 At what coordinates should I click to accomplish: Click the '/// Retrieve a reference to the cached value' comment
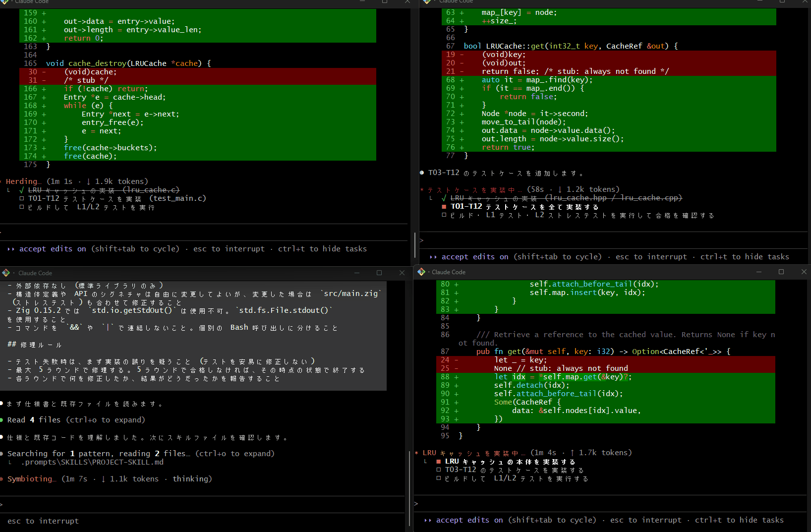pyautogui.click(x=617, y=339)
